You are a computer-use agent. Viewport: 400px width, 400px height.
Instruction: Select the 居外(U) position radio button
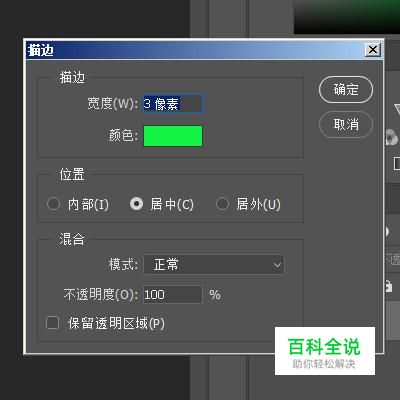click(x=222, y=204)
